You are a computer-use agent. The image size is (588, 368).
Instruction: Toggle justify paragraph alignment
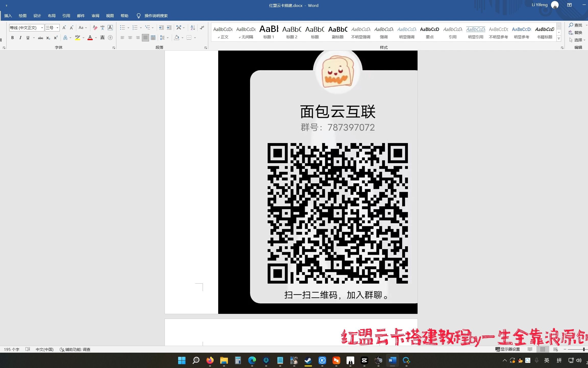[145, 38]
